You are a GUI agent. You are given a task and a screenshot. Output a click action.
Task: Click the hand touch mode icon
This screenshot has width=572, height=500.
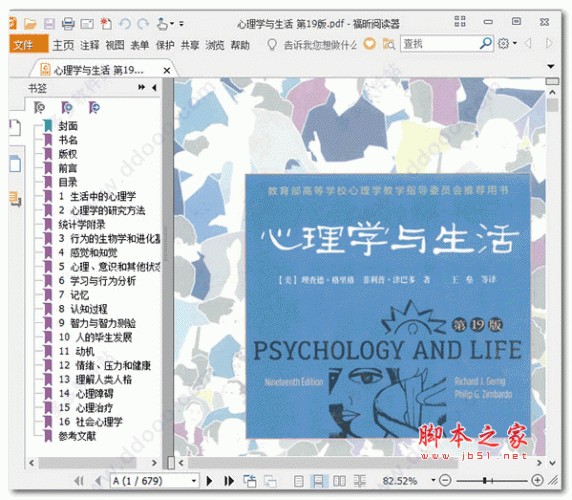[x=162, y=24]
